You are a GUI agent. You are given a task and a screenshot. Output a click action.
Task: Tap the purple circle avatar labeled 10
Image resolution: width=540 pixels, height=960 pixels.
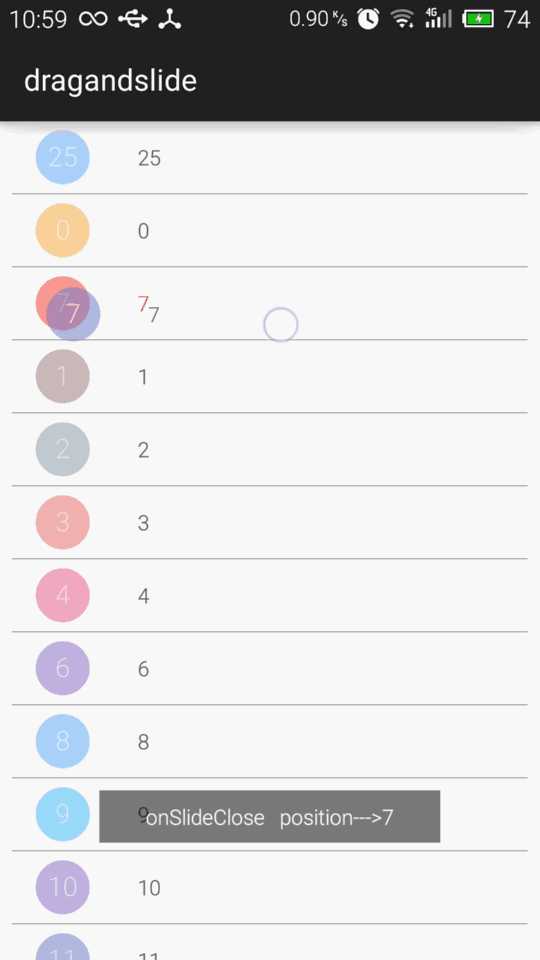click(x=62, y=887)
